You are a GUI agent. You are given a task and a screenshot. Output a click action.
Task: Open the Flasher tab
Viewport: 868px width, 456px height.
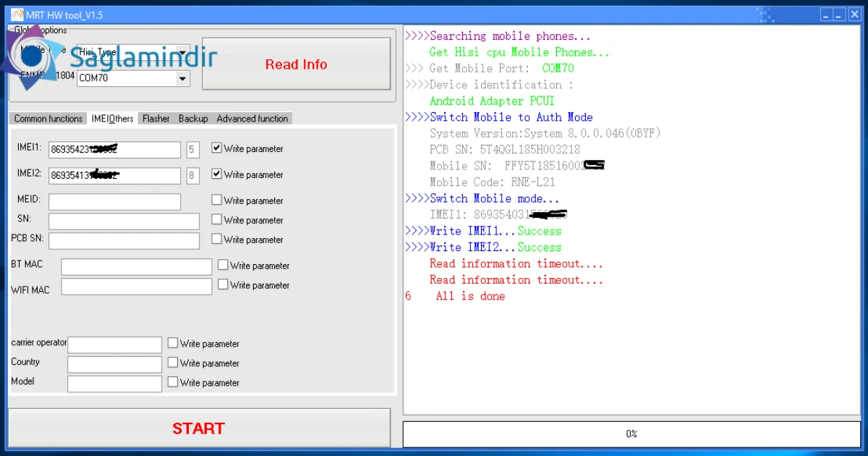(156, 119)
